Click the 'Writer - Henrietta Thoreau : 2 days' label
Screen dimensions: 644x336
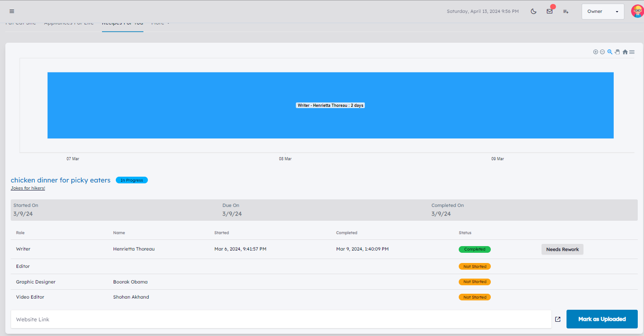[330, 105]
